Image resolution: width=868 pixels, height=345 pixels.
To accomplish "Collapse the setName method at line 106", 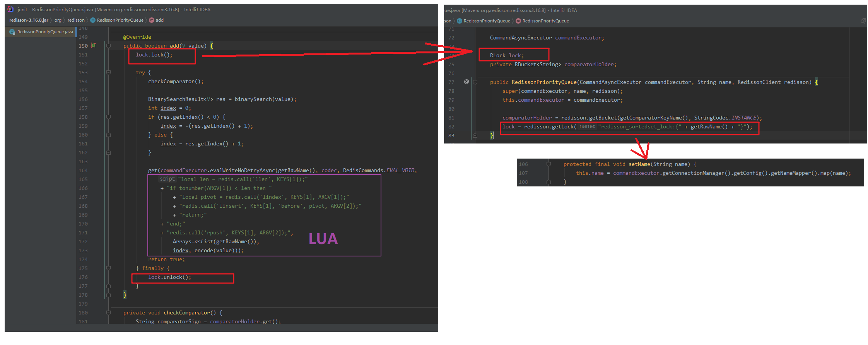I will (548, 164).
